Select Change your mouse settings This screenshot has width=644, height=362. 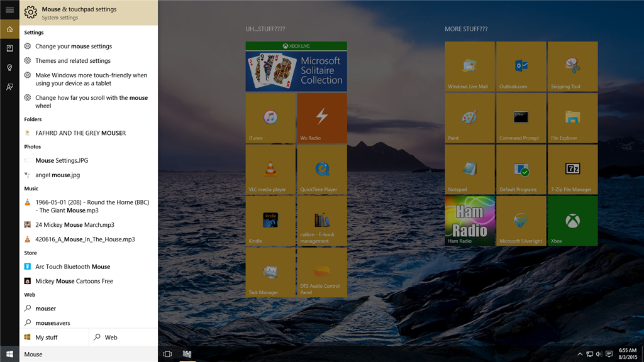pyautogui.click(x=89, y=47)
